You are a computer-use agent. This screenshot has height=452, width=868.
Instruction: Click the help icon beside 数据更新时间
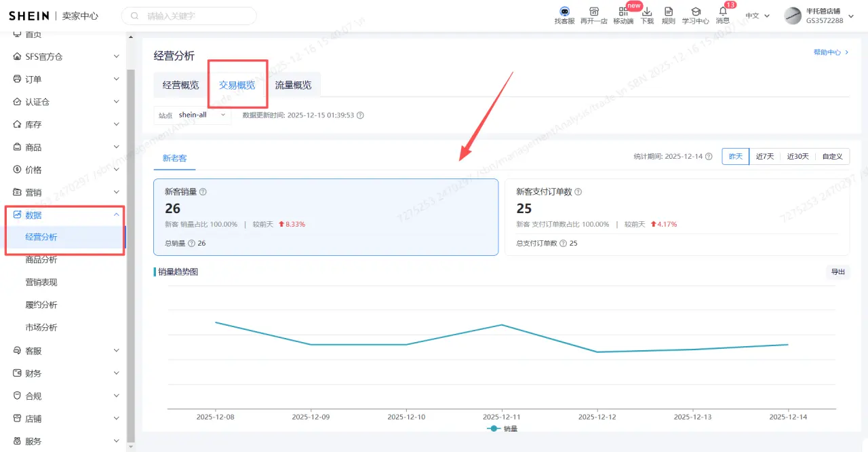360,115
